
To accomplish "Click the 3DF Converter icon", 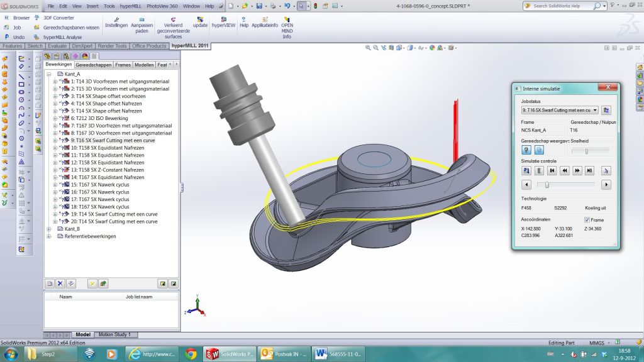I will click(58, 18).
